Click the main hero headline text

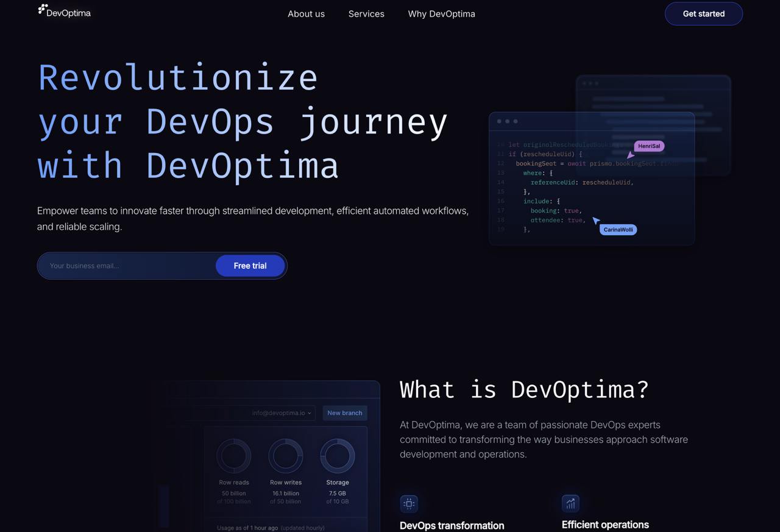(243, 121)
